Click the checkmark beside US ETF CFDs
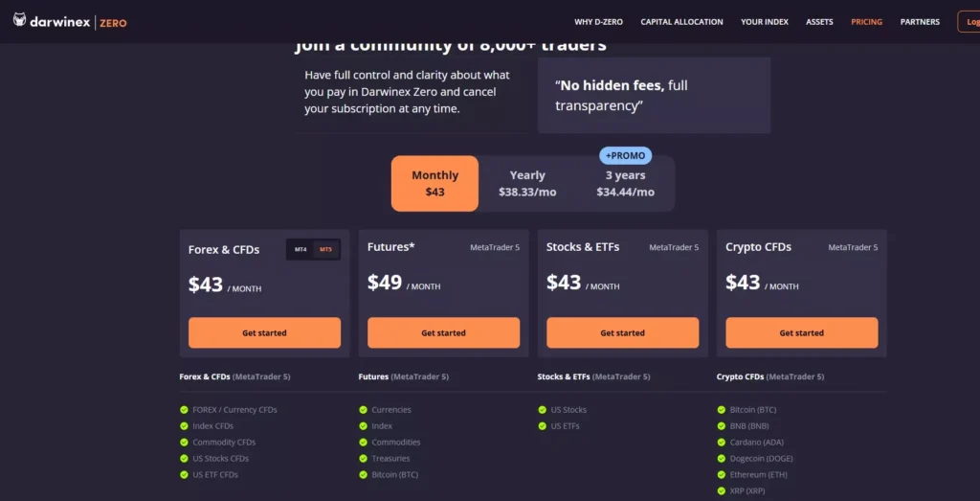Viewport: 980px width, 501px height. (184, 475)
